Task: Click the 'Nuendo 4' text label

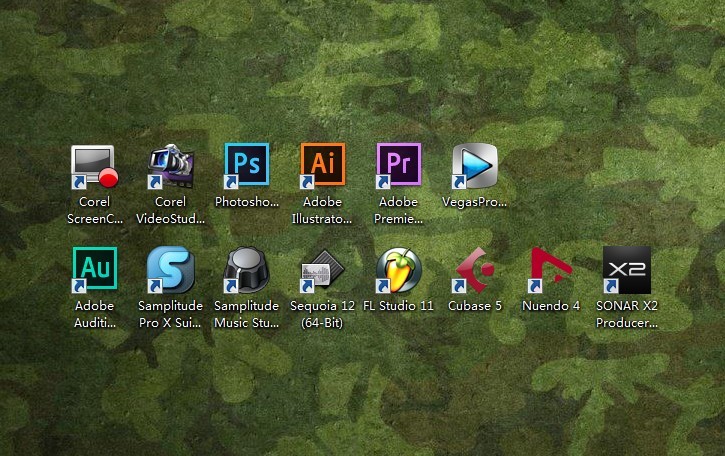Action: (x=551, y=306)
